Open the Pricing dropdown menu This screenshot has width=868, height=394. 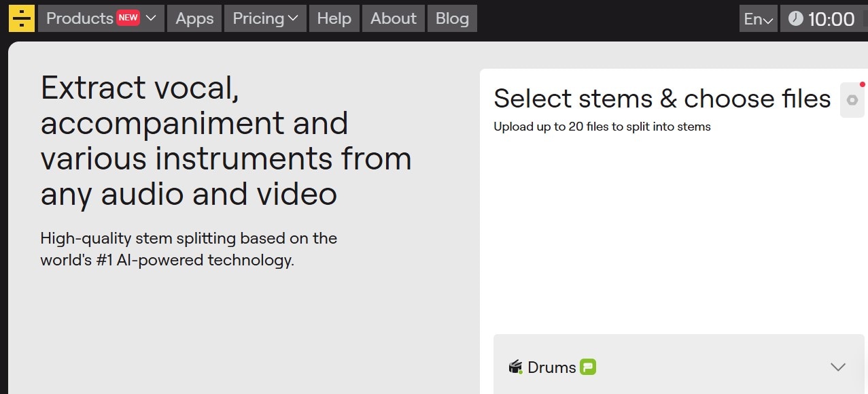(265, 18)
